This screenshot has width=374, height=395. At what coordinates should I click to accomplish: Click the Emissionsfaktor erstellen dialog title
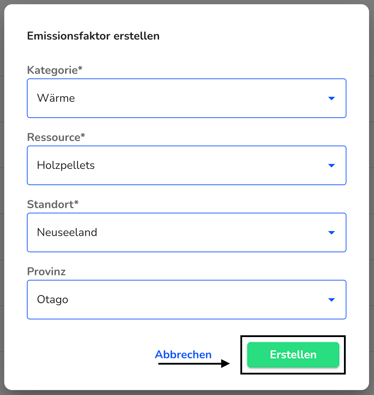tap(93, 36)
